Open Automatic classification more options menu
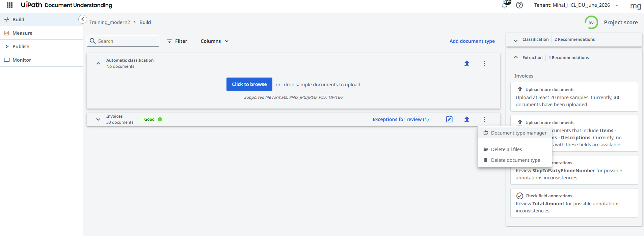This screenshot has width=644, height=236. 484,63
